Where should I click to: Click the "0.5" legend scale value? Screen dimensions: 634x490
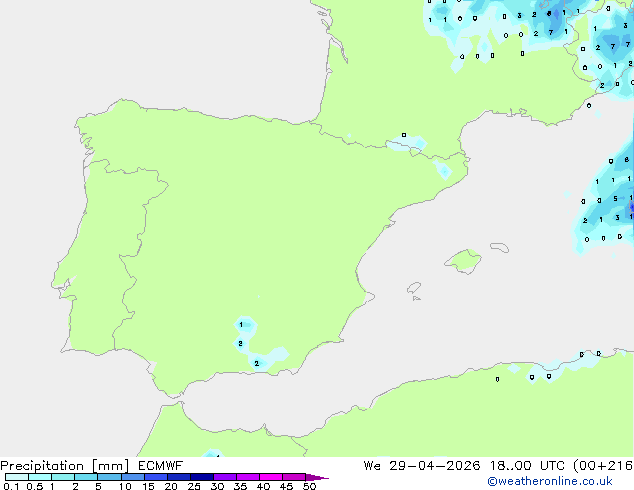click(35, 486)
